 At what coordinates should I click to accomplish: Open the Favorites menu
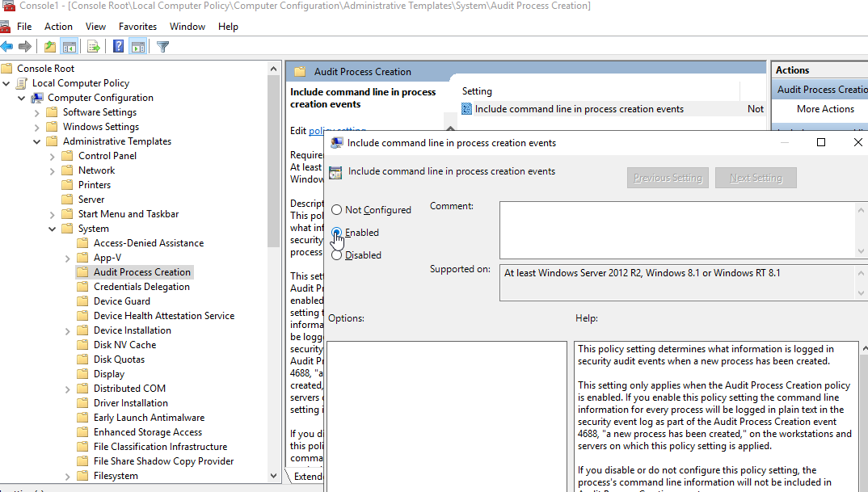click(137, 27)
